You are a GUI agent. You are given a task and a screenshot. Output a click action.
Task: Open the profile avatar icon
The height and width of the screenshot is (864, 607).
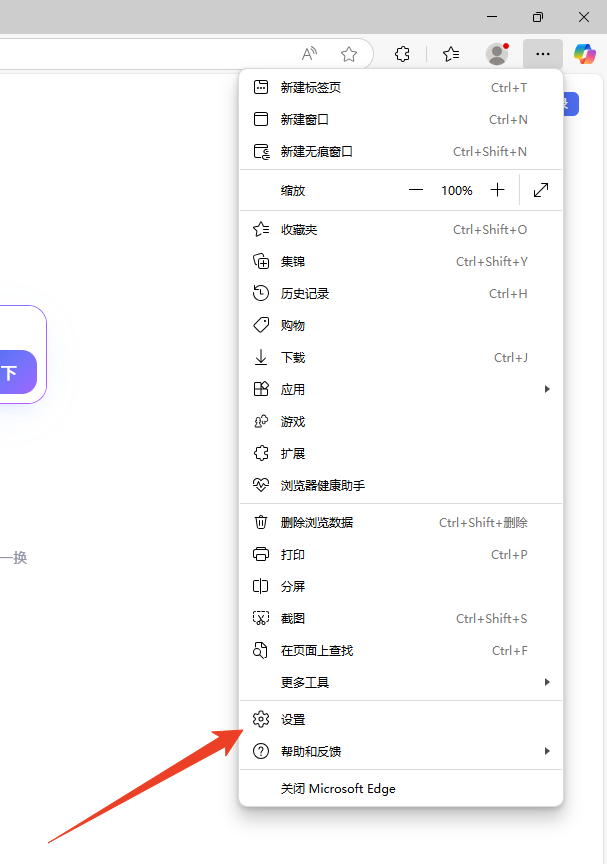pos(497,54)
